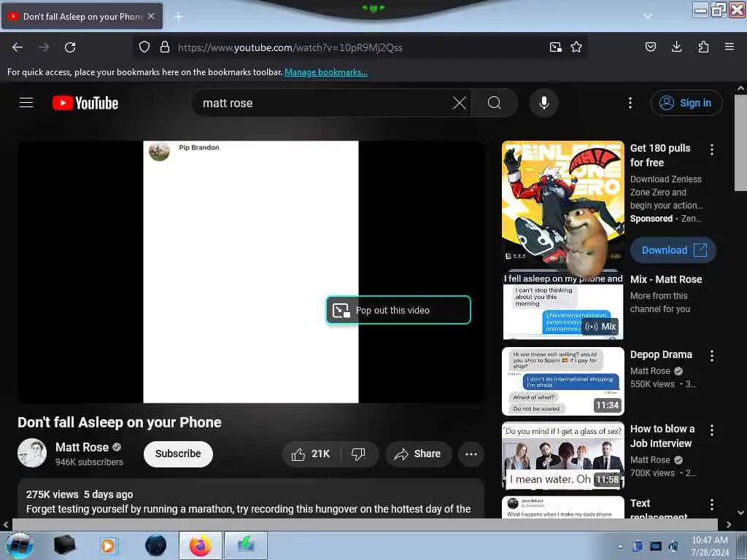Image resolution: width=747 pixels, height=560 pixels.
Task: Open the Matt Rose channel name link
Action: click(82, 447)
